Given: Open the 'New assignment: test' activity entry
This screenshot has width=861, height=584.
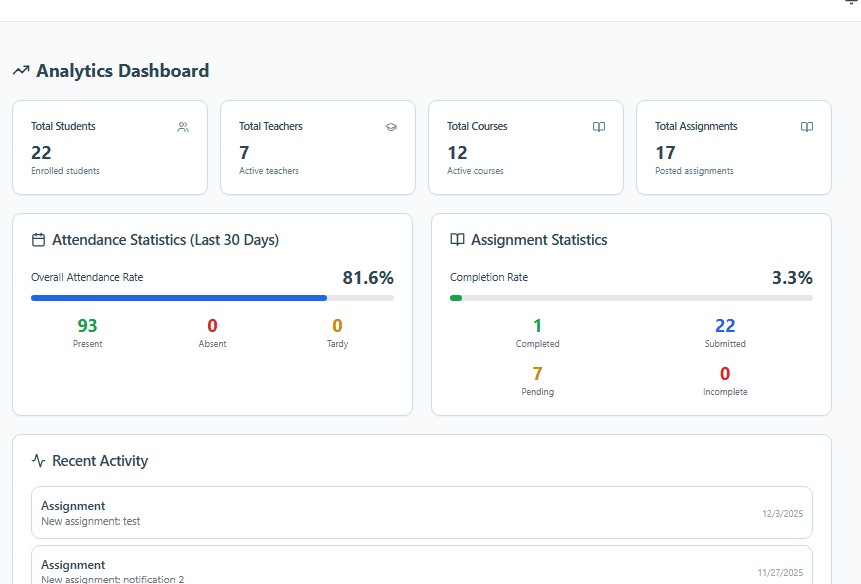Looking at the screenshot, I should [421, 512].
